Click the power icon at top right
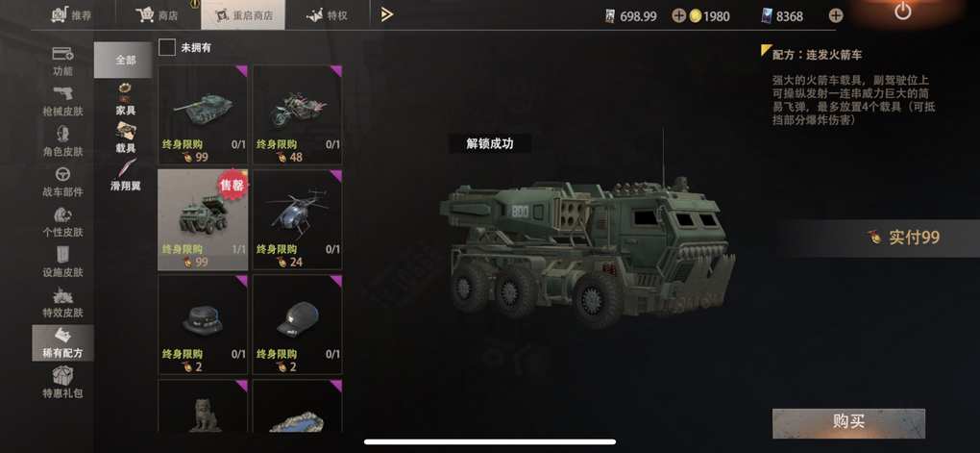 click(902, 11)
